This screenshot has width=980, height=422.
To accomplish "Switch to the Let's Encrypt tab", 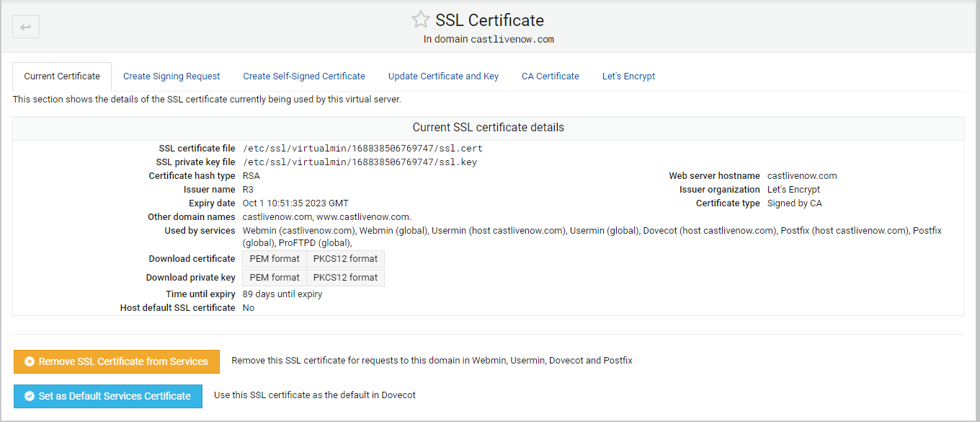I will click(x=628, y=76).
